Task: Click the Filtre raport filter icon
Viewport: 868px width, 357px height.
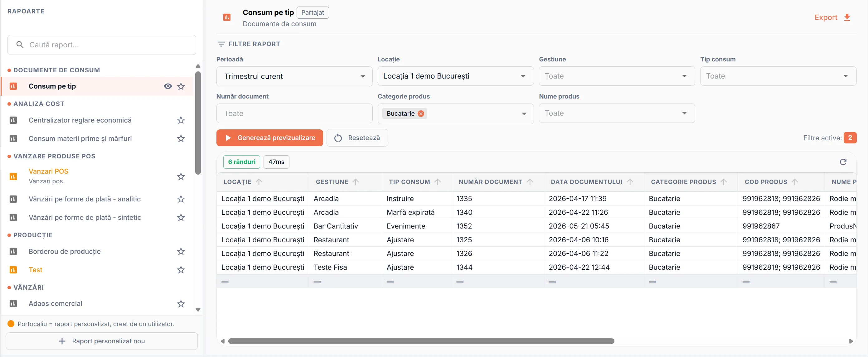Action: [221, 44]
